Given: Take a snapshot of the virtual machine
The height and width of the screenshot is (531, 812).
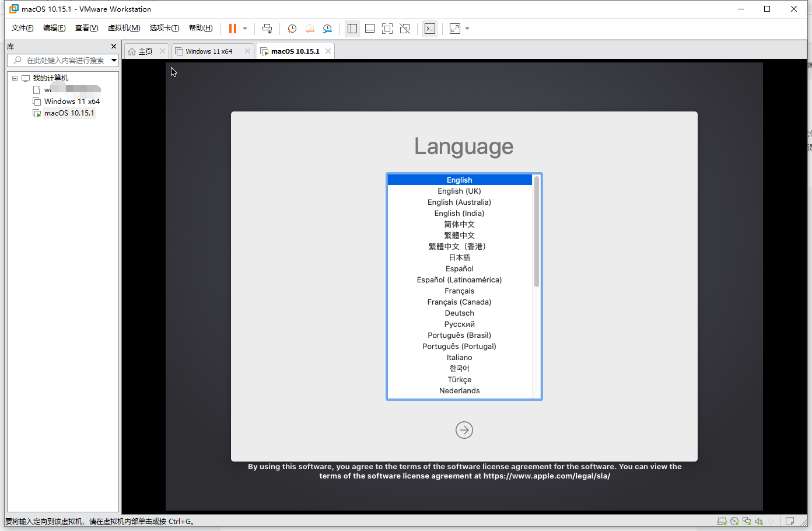Looking at the screenshot, I should tap(292, 29).
